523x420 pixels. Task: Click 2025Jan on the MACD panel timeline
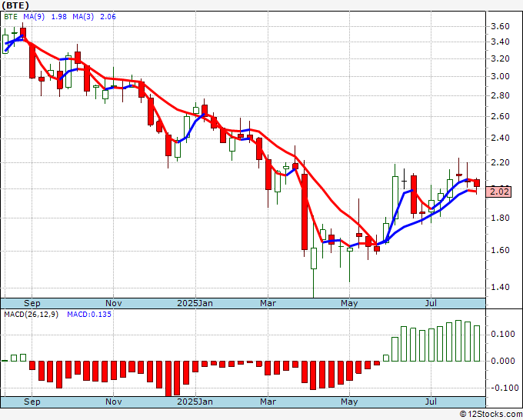tap(195, 402)
